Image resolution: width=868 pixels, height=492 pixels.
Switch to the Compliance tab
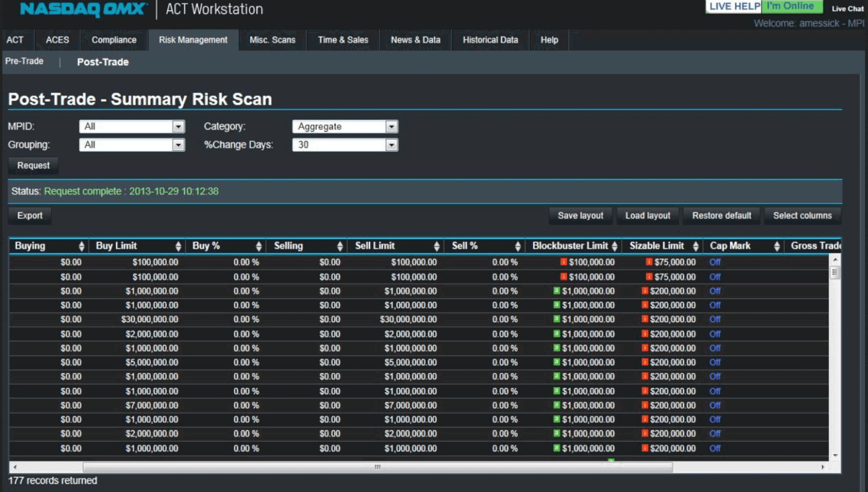point(114,40)
